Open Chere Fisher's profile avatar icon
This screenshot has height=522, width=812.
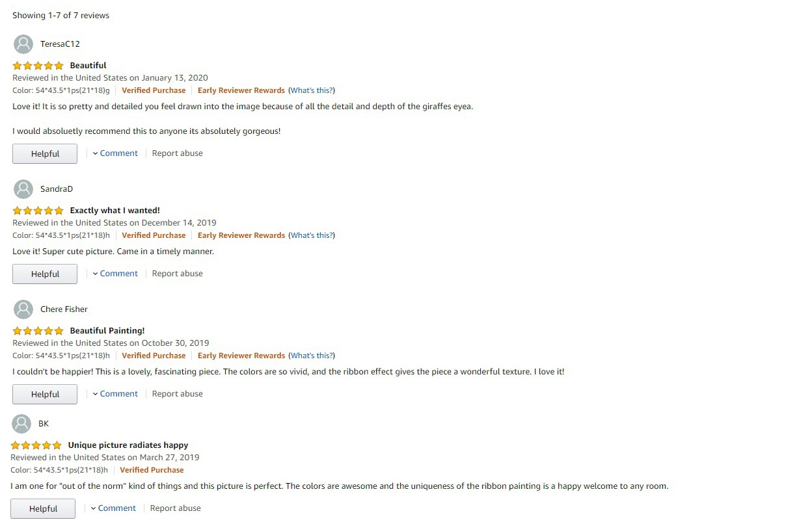pyautogui.click(x=23, y=309)
